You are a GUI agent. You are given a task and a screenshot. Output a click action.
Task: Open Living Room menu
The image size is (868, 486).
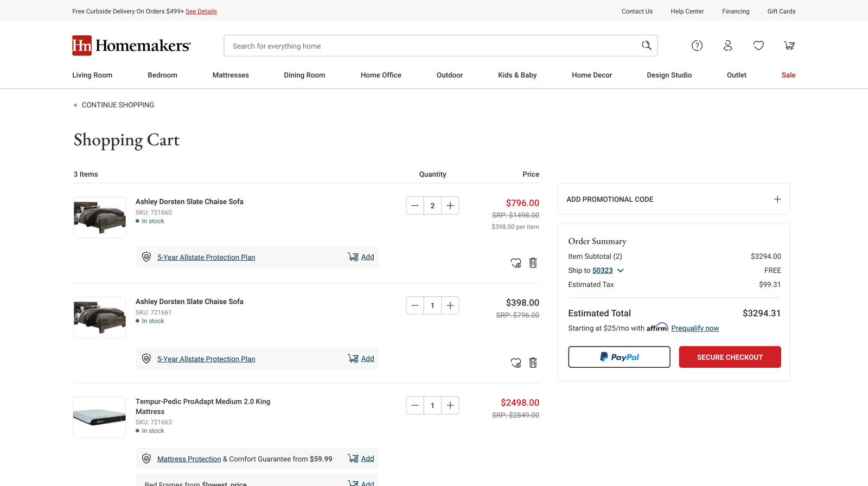(92, 75)
